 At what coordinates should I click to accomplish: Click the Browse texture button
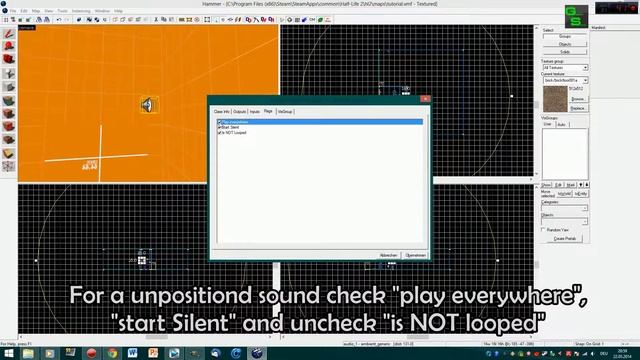(x=578, y=99)
